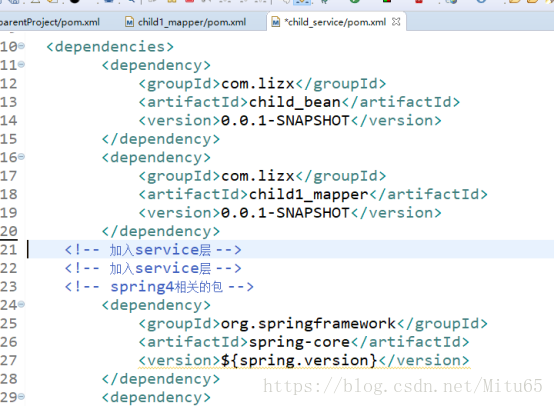The height and width of the screenshot is (406, 554).
Task: Click version 0.0.1-SNAPSHOT on line 14
Action: point(285,120)
